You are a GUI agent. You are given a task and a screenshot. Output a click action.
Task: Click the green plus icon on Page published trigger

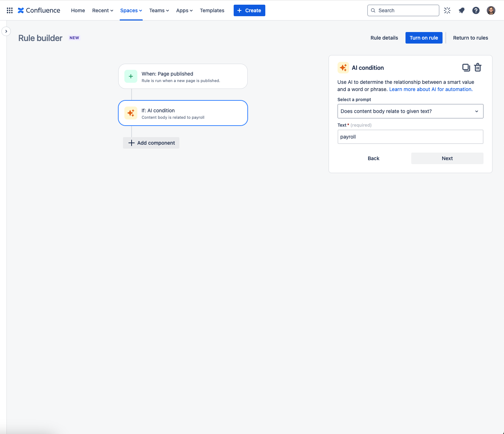click(131, 76)
